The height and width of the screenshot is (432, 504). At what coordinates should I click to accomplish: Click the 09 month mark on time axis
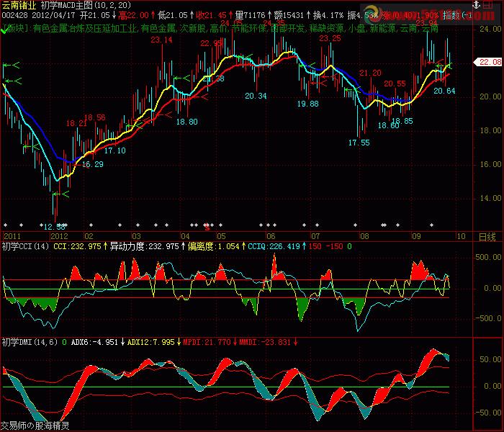(x=416, y=236)
